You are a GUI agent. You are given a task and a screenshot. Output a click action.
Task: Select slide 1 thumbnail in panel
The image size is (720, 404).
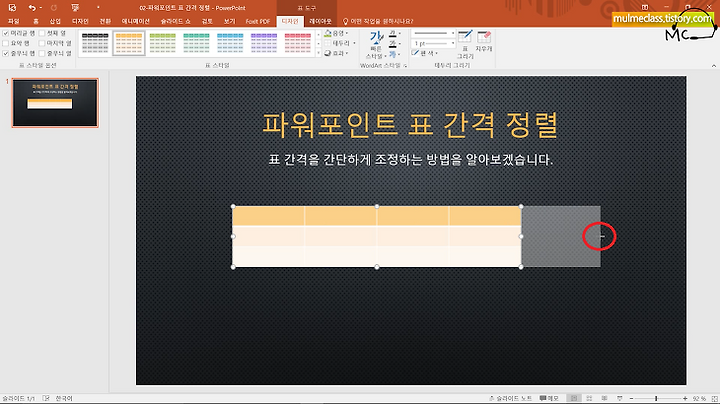55,102
